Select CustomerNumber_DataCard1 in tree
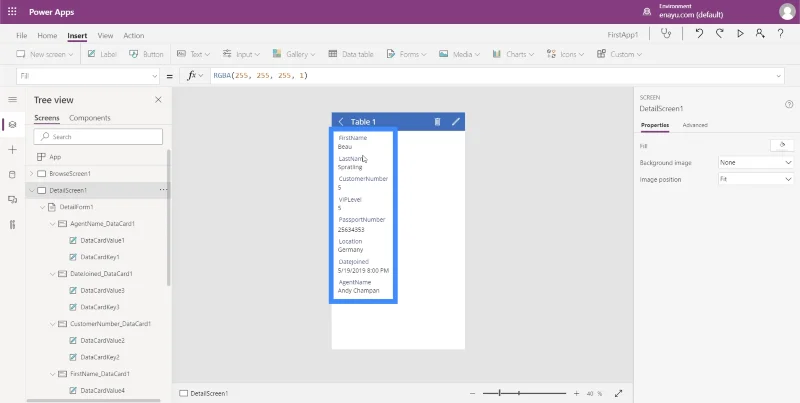The width and height of the screenshot is (800, 403). click(x=110, y=323)
